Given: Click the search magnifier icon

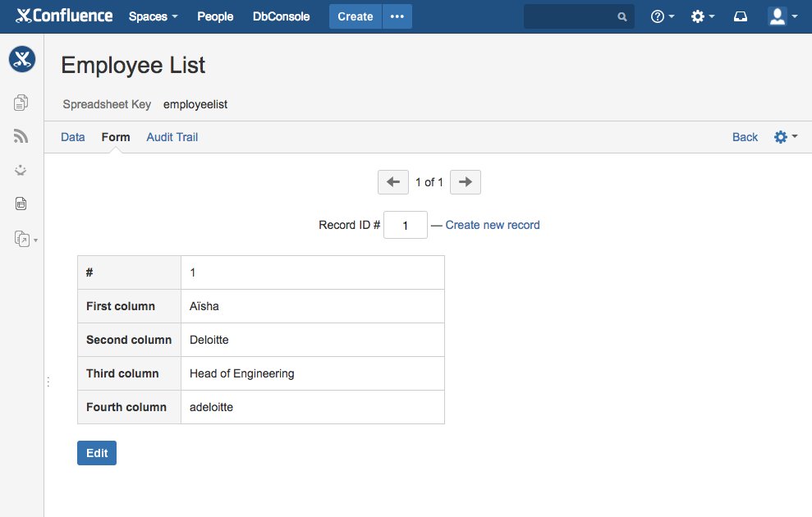Looking at the screenshot, I should click(x=622, y=16).
